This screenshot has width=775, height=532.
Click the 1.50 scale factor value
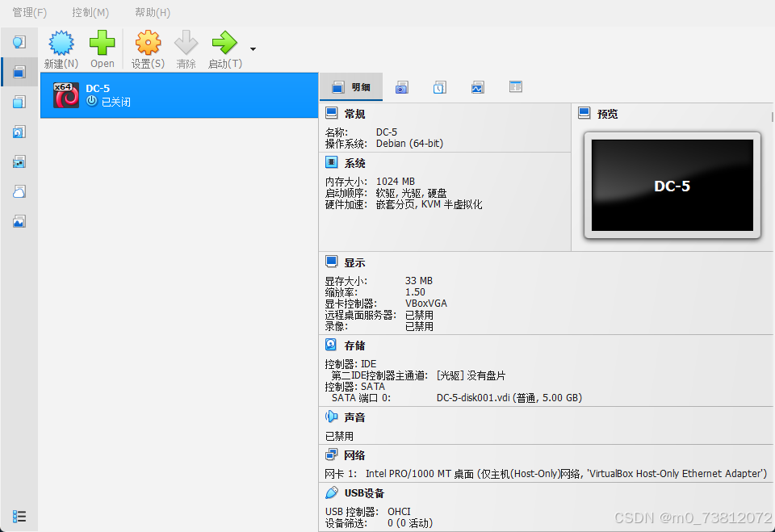[x=415, y=292]
